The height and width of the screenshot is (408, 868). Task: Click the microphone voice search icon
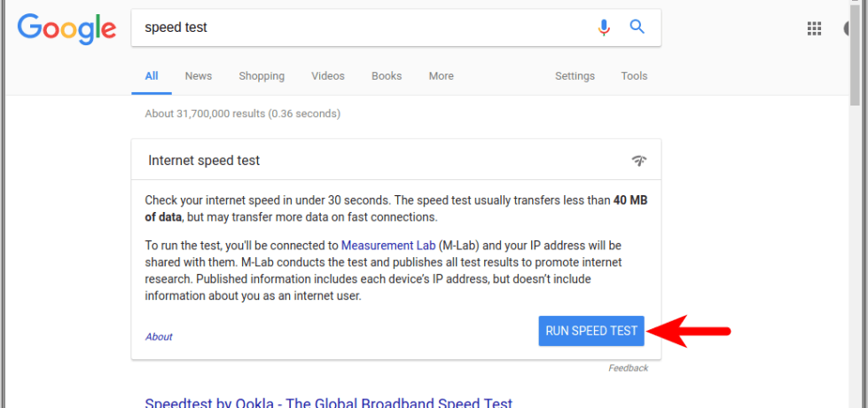604,27
